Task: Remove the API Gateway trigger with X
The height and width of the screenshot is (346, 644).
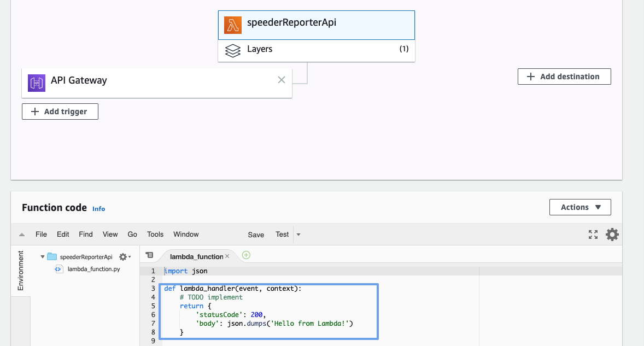Action: pyautogui.click(x=282, y=80)
